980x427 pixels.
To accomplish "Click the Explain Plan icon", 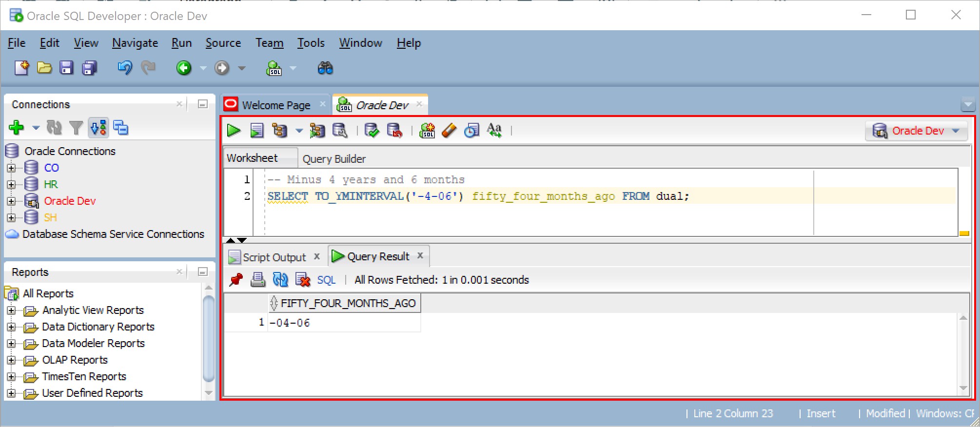I will pos(279,130).
